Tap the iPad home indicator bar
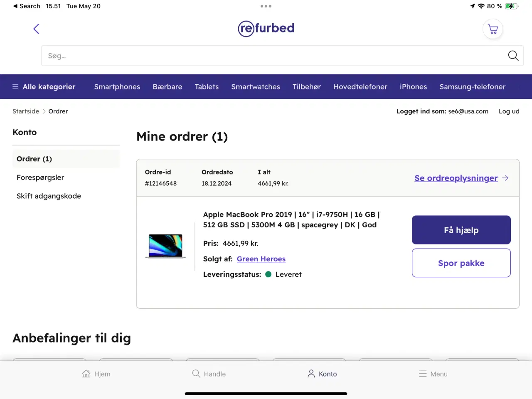The height and width of the screenshot is (399, 532). coord(266,394)
